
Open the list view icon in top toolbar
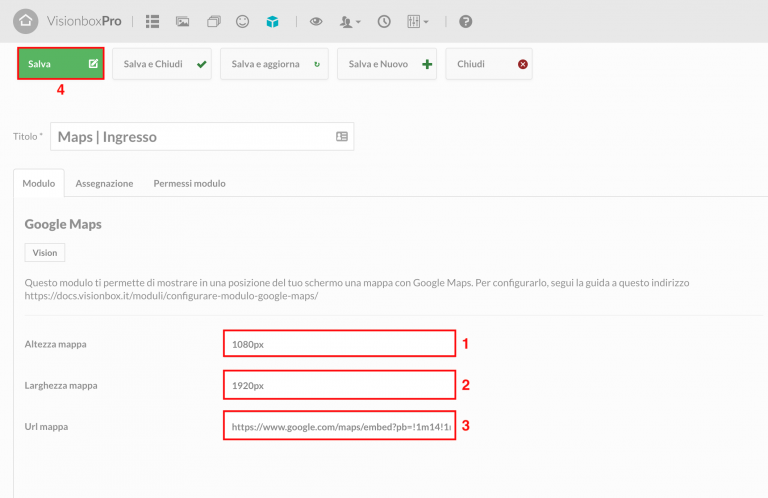(x=152, y=22)
